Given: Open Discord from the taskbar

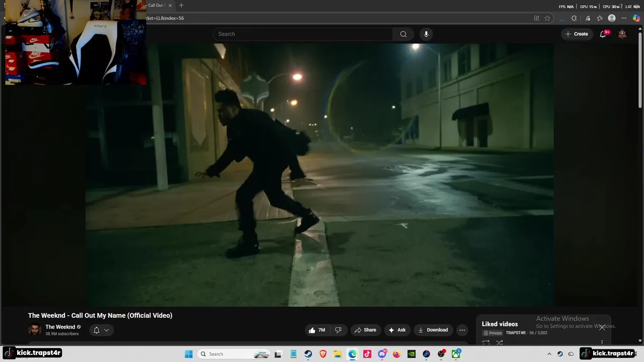Looking at the screenshot, I should [x=382, y=354].
